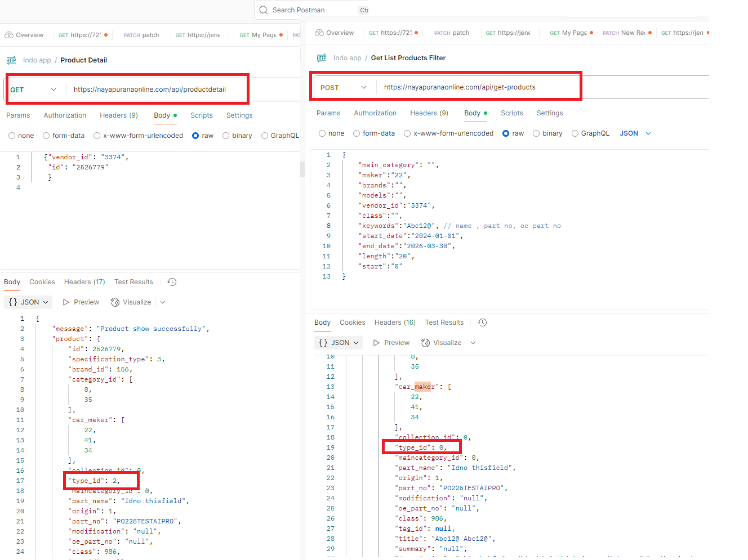This screenshot has height=560, width=748.
Task: Open Scripts tab in right window
Action: click(512, 113)
